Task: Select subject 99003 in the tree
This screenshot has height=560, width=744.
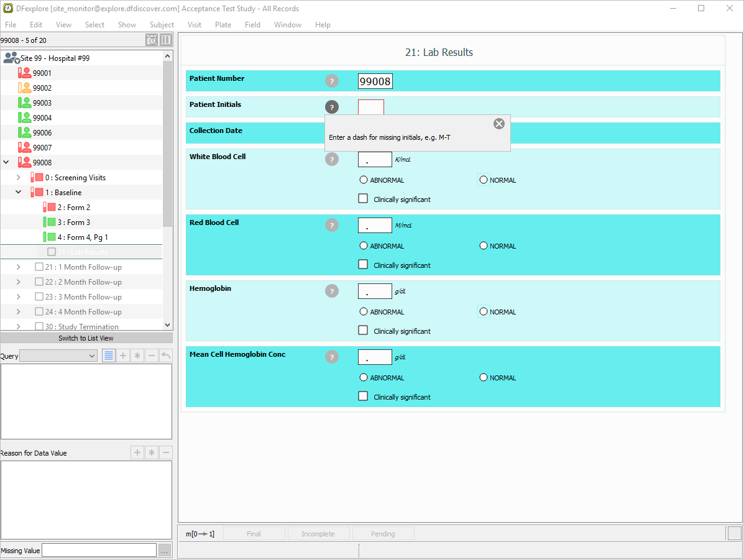Action: (x=42, y=103)
